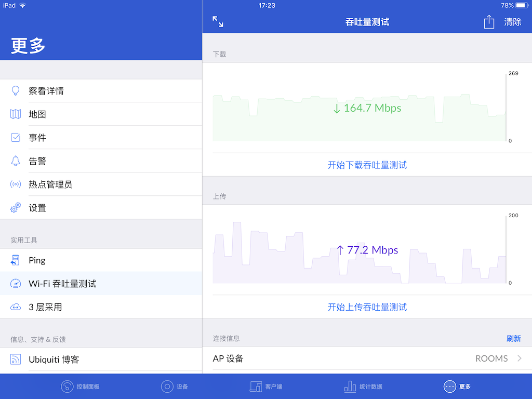Open the 事件 menu row
The height and width of the screenshot is (399, 532).
coord(101,137)
